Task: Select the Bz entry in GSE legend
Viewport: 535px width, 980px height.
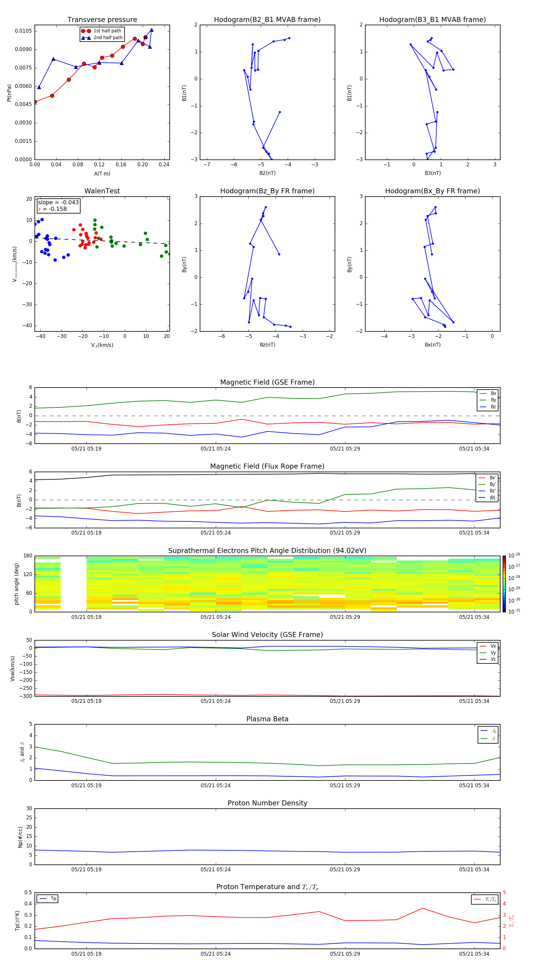Action: click(x=488, y=407)
